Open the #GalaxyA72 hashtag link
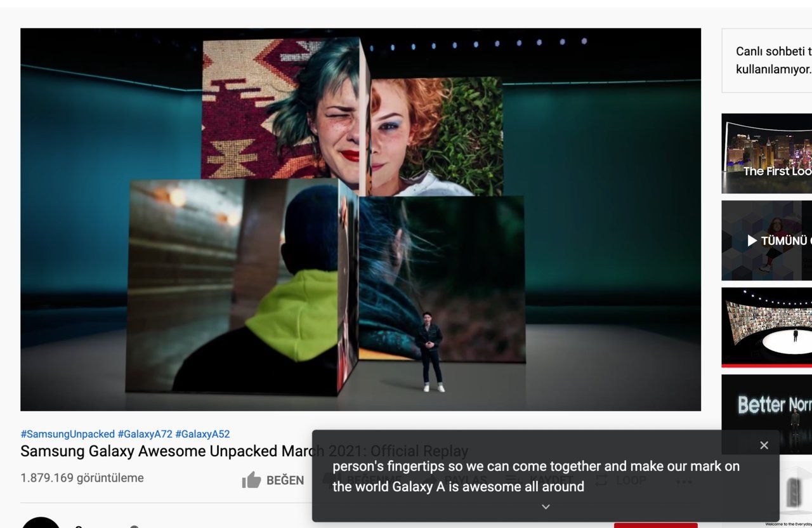Image resolution: width=812 pixels, height=528 pixels. (x=145, y=434)
